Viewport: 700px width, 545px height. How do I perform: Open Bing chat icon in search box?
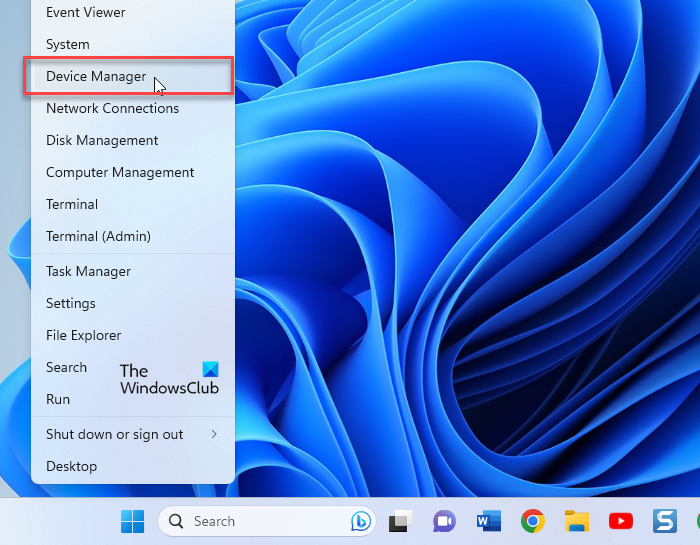point(360,521)
